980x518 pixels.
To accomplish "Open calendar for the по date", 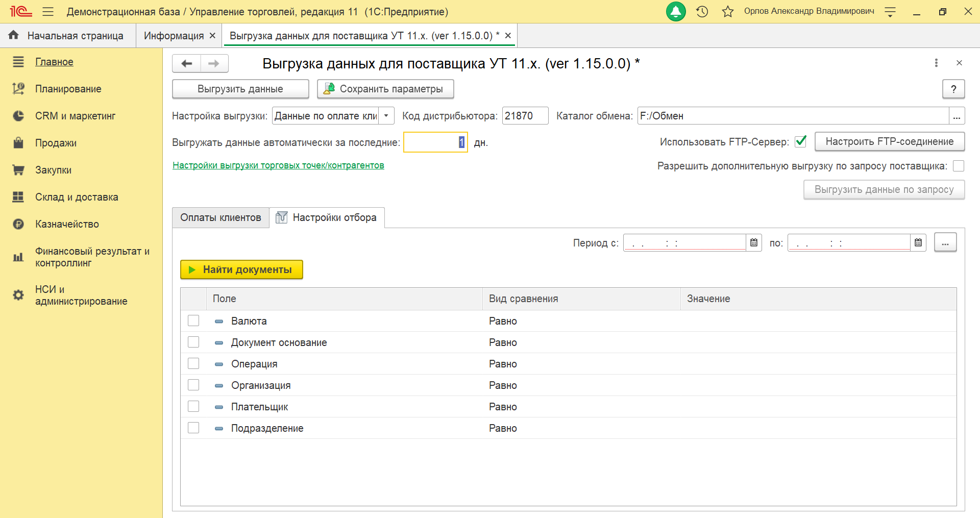I will pyautogui.click(x=918, y=242).
